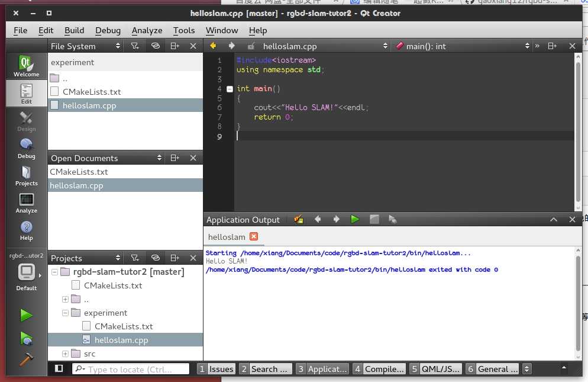Split the Open Documents pane

pyautogui.click(x=175, y=158)
